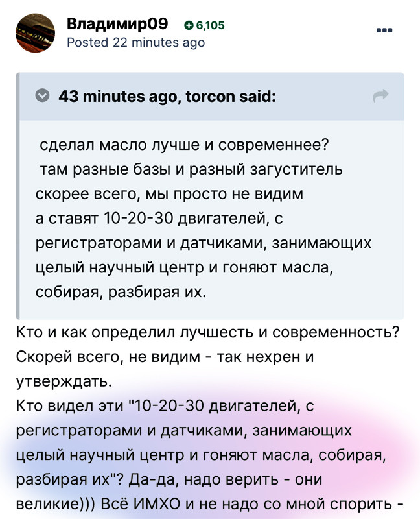420x519 pixels.
Task: Click the reply word 'утверждать.'
Action: point(64,381)
